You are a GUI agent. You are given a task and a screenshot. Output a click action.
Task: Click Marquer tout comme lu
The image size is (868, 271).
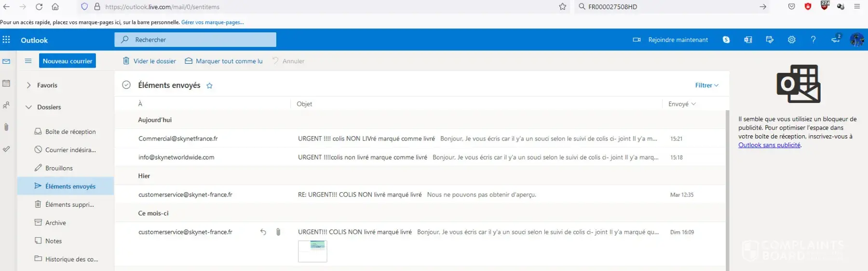pos(224,61)
